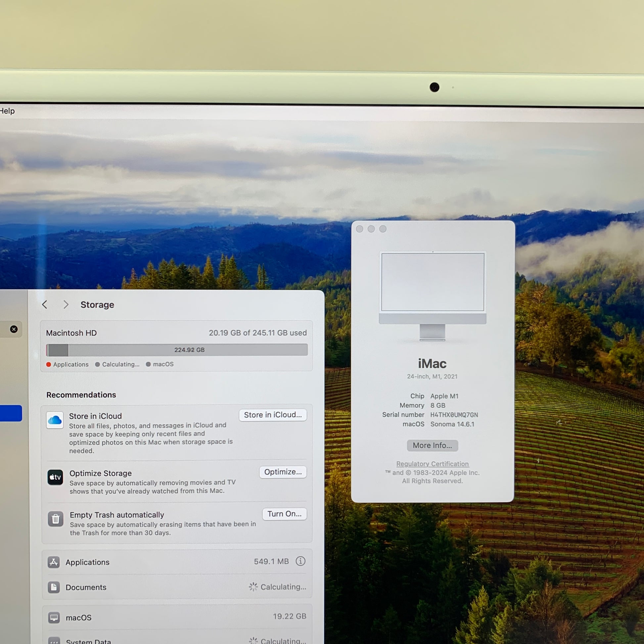Open the Help menu
The image size is (644, 644).
(7, 111)
